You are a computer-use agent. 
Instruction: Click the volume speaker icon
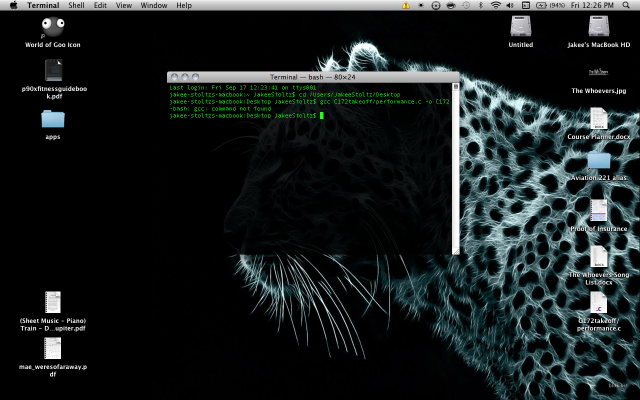pos(511,6)
